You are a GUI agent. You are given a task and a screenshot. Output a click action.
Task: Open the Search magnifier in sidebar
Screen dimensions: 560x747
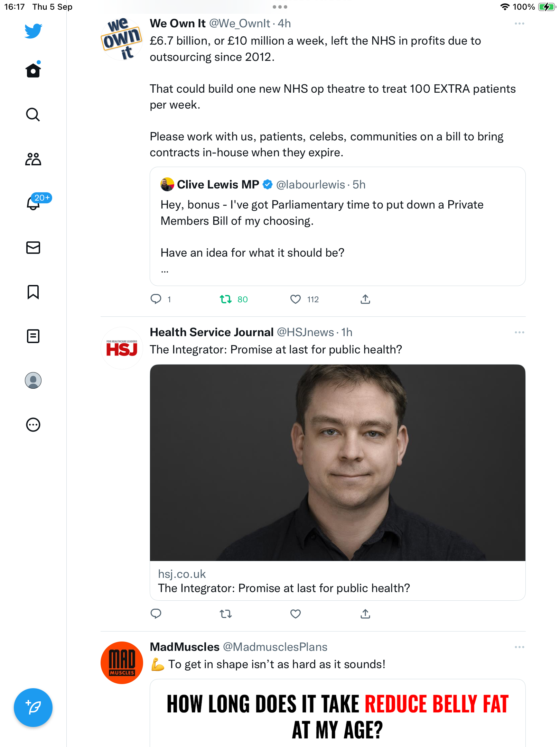click(33, 114)
